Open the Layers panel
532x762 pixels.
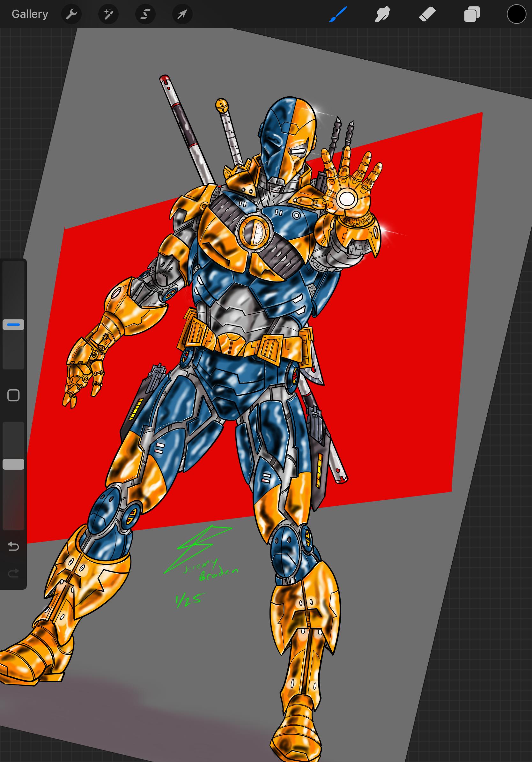coord(472,14)
